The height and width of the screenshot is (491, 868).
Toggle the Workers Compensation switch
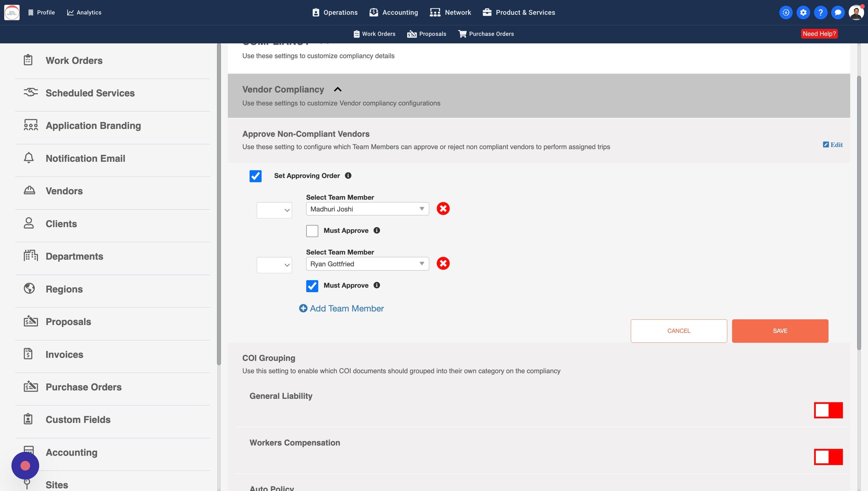(x=828, y=457)
